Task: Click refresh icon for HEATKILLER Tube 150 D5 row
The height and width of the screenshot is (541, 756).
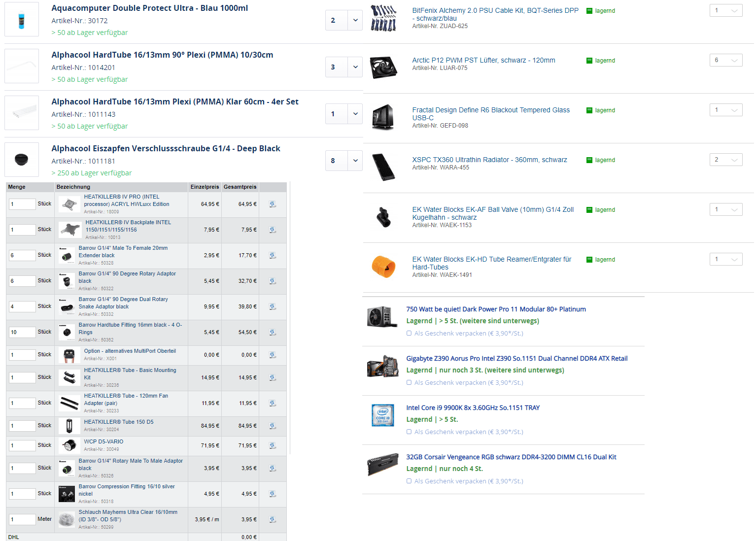Action: (273, 426)
